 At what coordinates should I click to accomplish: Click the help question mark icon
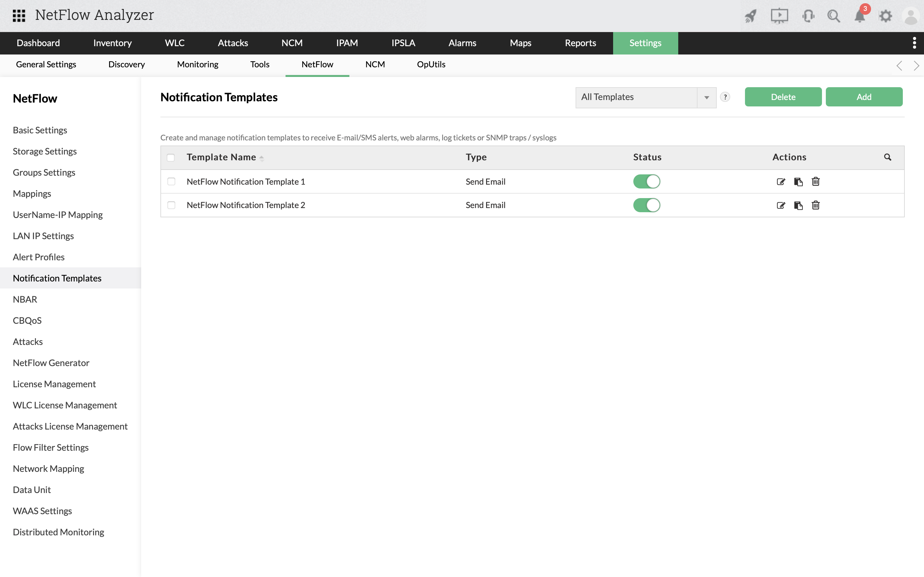(x=725, y=97)
